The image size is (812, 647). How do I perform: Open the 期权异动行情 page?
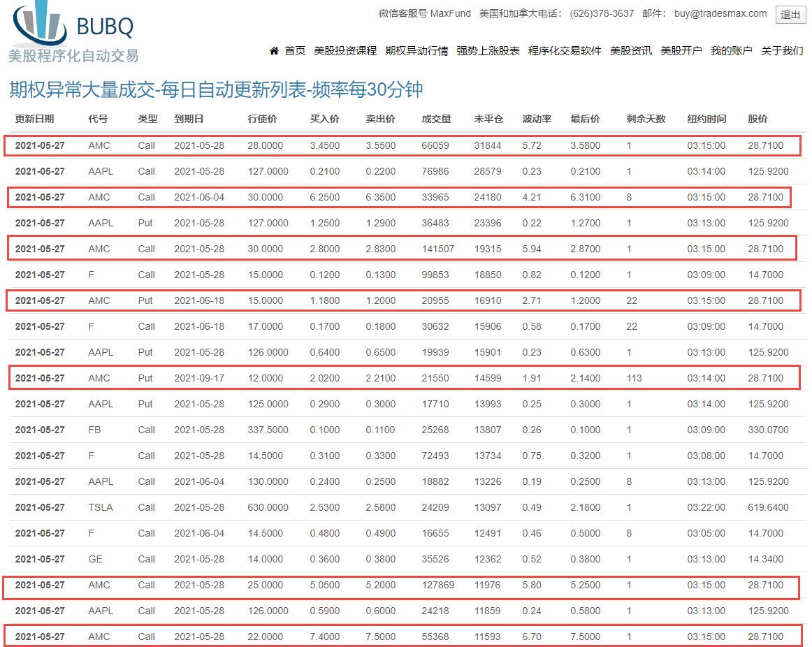click(417, 51)
